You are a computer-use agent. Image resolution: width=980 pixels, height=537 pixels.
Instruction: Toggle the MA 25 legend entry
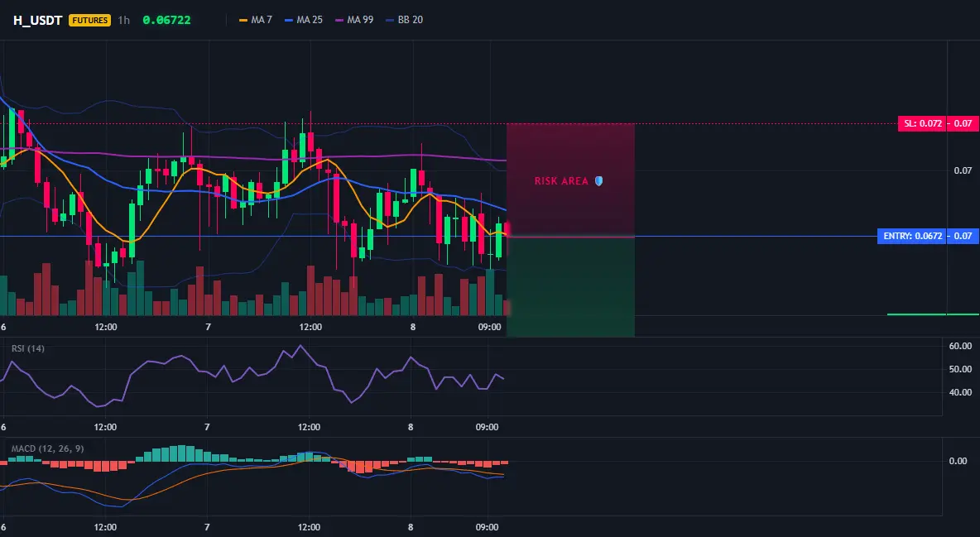pyautogui.click(x=304, y=20)
